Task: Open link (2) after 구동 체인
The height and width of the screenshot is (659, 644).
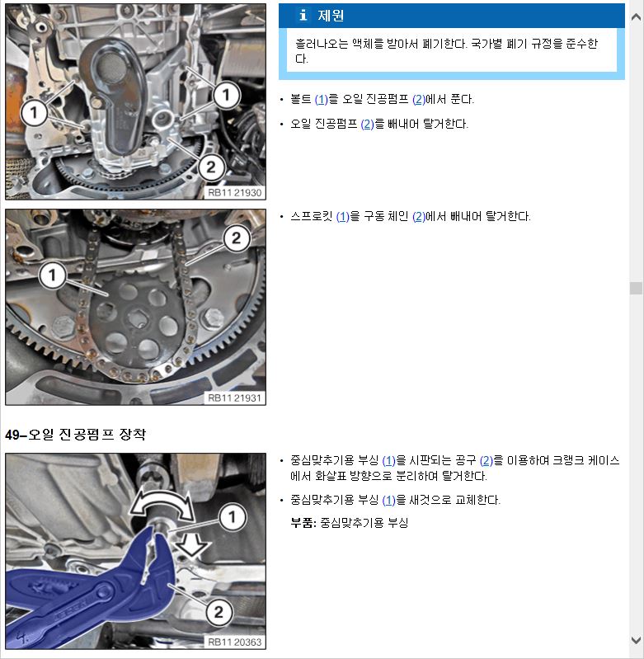Action: 419,217
